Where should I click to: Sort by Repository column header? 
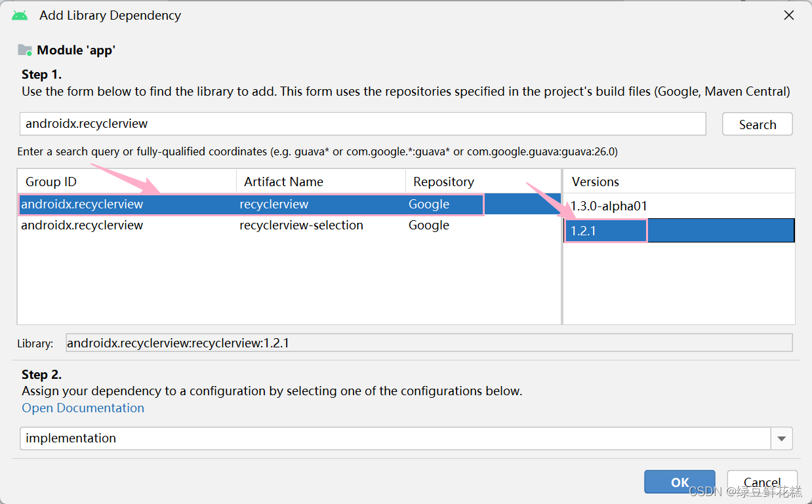[x=483, y=182]
